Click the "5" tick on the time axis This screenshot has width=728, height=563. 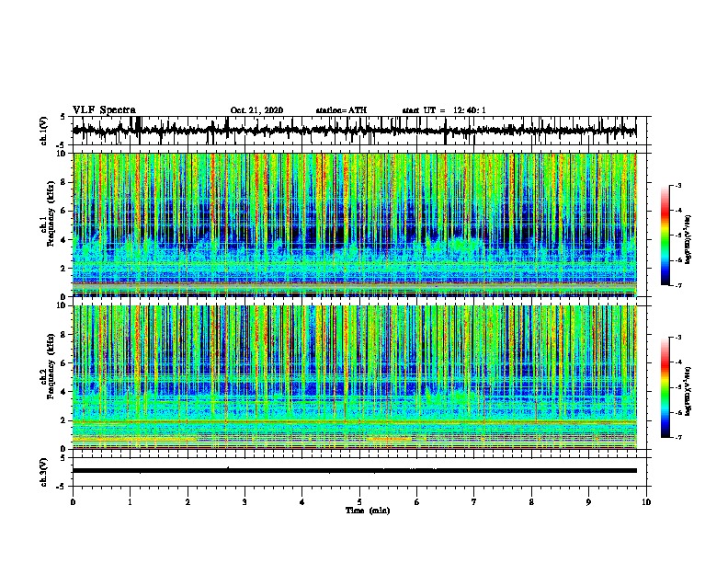[x=359, y=502]
